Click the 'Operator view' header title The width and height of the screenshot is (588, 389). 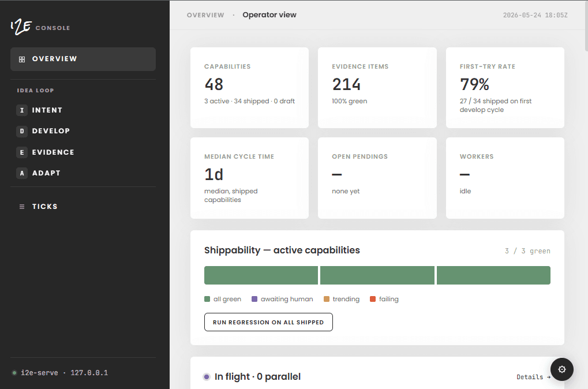(269, 15)
